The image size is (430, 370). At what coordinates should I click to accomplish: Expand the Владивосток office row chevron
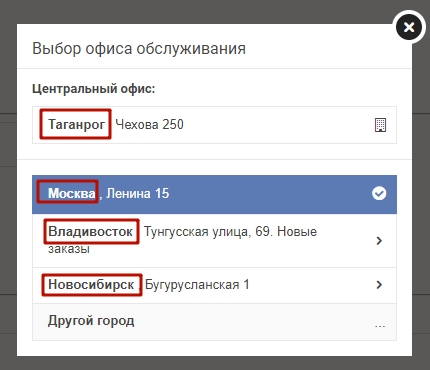(379, 241)
